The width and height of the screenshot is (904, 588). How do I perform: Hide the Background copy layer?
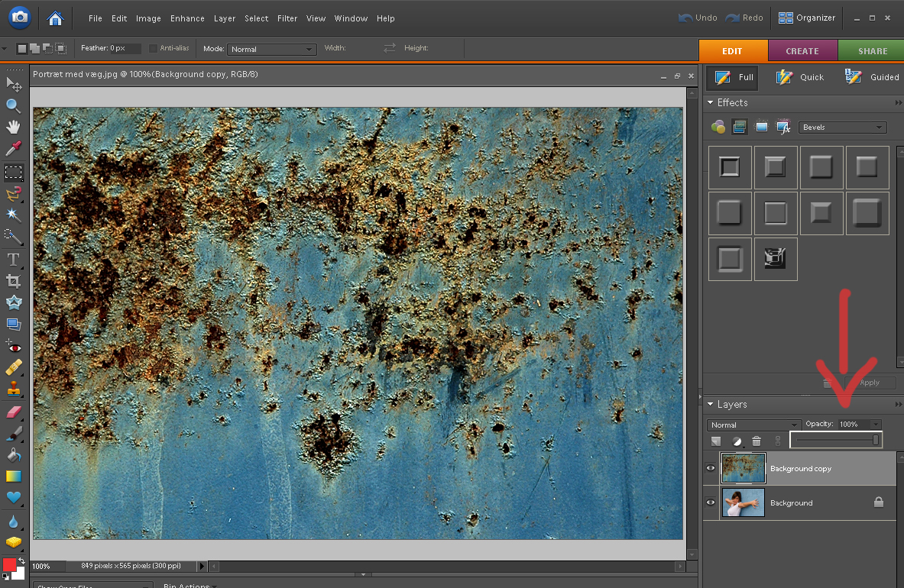click(x=711, y=469)
